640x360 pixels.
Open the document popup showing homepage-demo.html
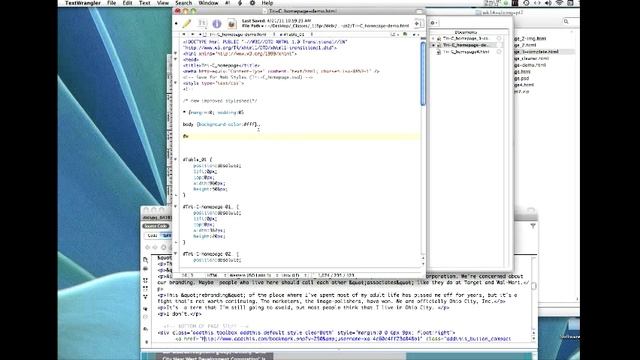237,35
